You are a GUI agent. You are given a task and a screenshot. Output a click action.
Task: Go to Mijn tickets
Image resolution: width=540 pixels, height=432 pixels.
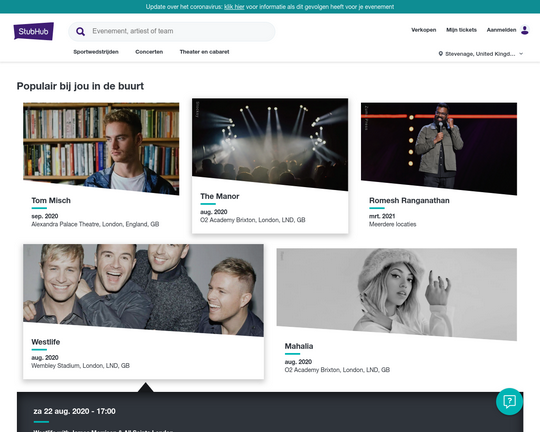click(461, 30)
